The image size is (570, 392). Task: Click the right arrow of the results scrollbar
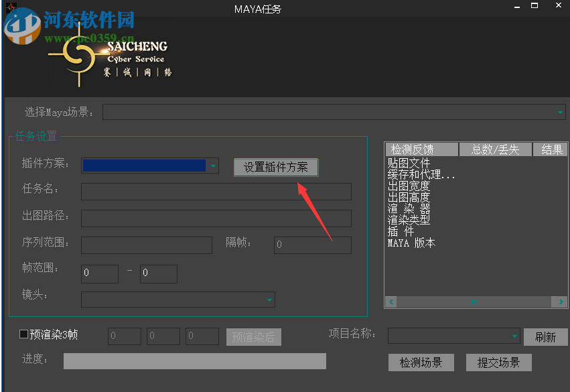[x=561, y=302]
